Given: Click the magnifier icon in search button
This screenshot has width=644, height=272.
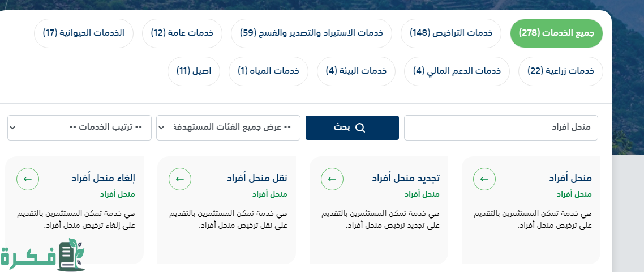Looking at the screenshot, I should 360,128.
